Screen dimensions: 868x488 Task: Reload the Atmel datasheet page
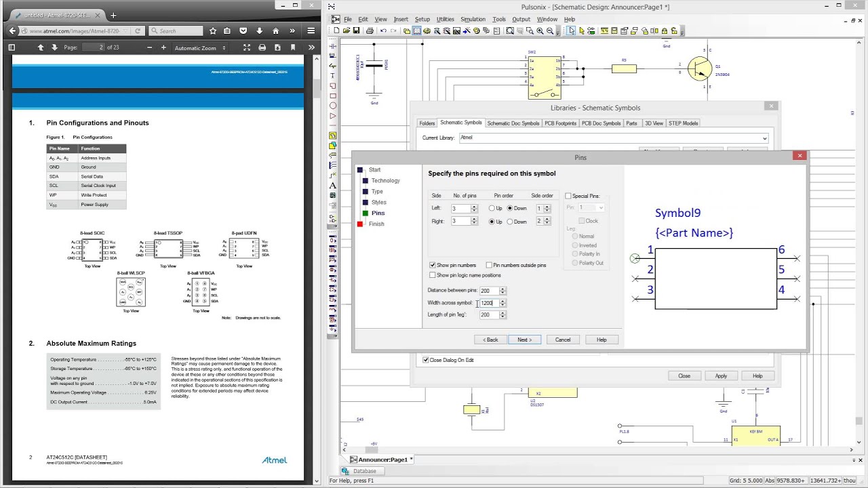pos(138,30)
